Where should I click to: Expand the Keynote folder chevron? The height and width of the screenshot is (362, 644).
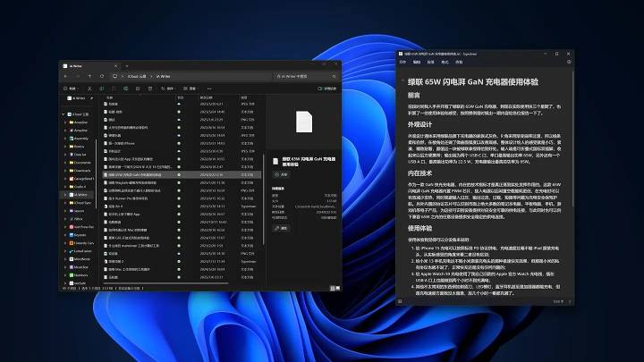(65, 235)
